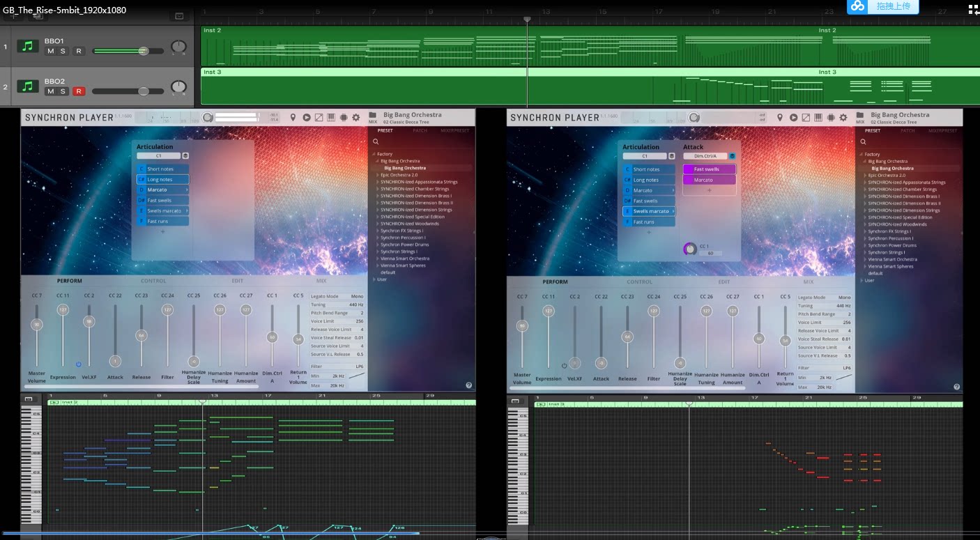This screenshot has width=980, height=540.
Task: Click the Attack layers icon in right player
Action: tap(732, 156)
